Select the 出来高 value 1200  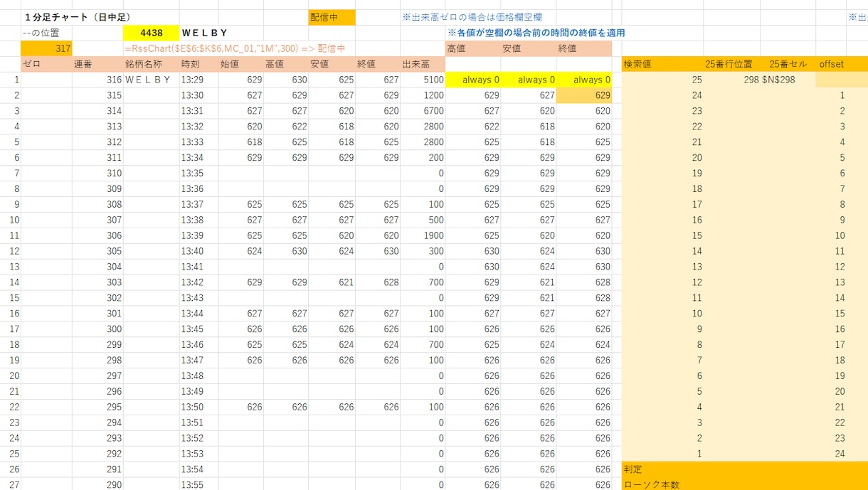423,95
